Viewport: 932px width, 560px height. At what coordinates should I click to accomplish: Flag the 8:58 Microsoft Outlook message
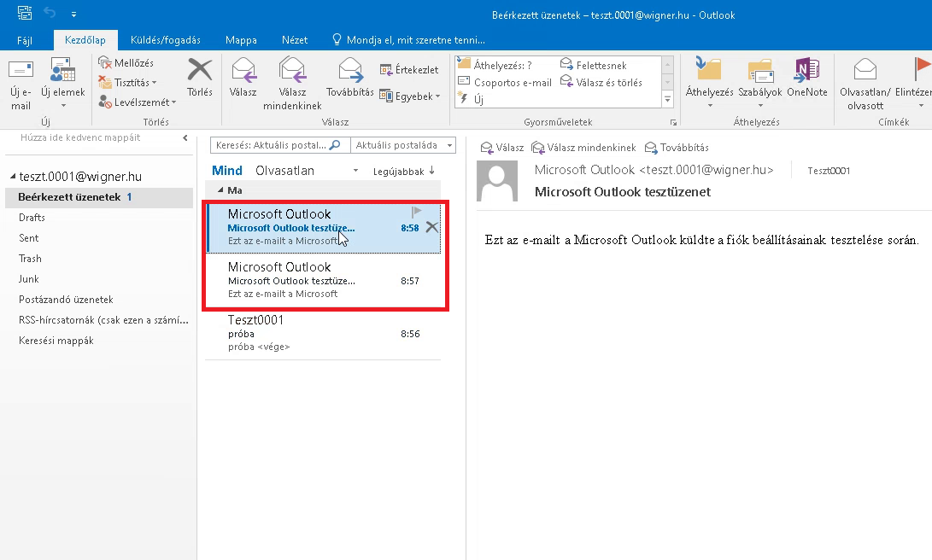[416, 212]
